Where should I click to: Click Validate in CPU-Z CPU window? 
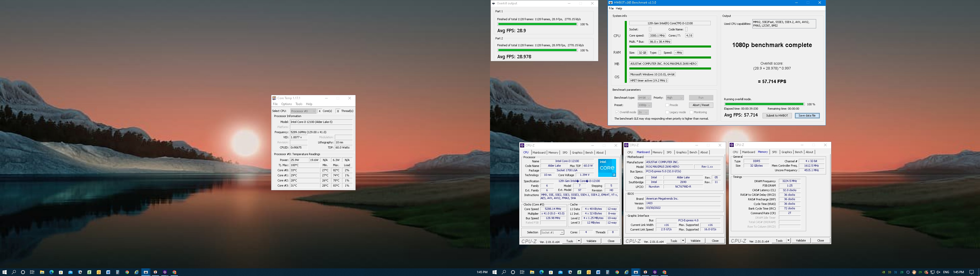(591, 241)
